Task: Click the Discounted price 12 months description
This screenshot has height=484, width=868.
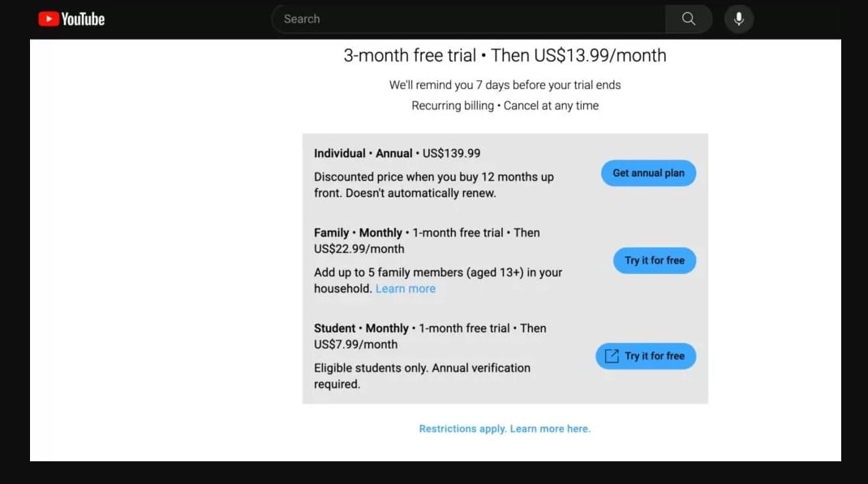Action: coord(433,185)
